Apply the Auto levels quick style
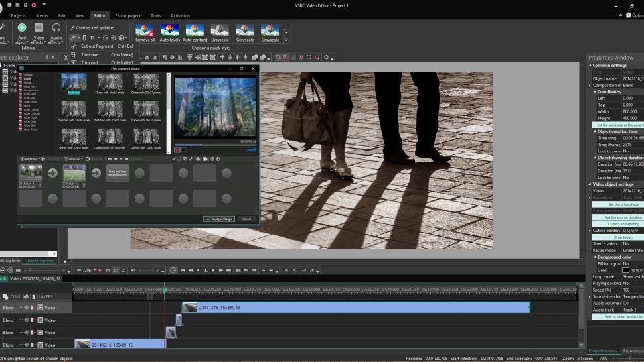Screen dimensions: 644x362 pos(170,30)
